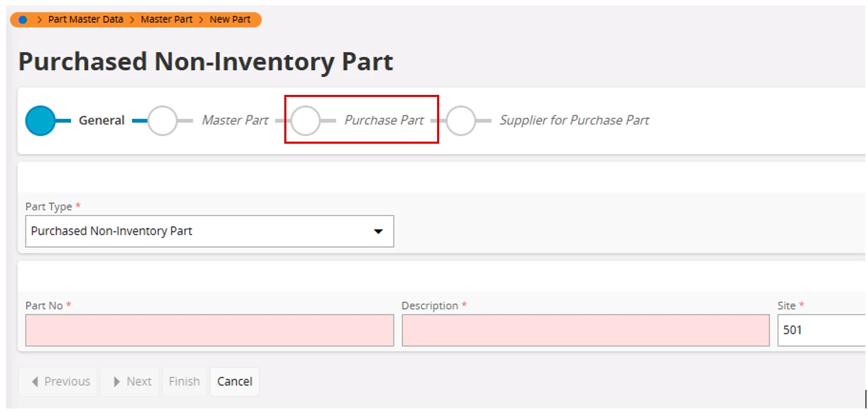Click the Next button
868x416 pixels.
click(130, 382)
